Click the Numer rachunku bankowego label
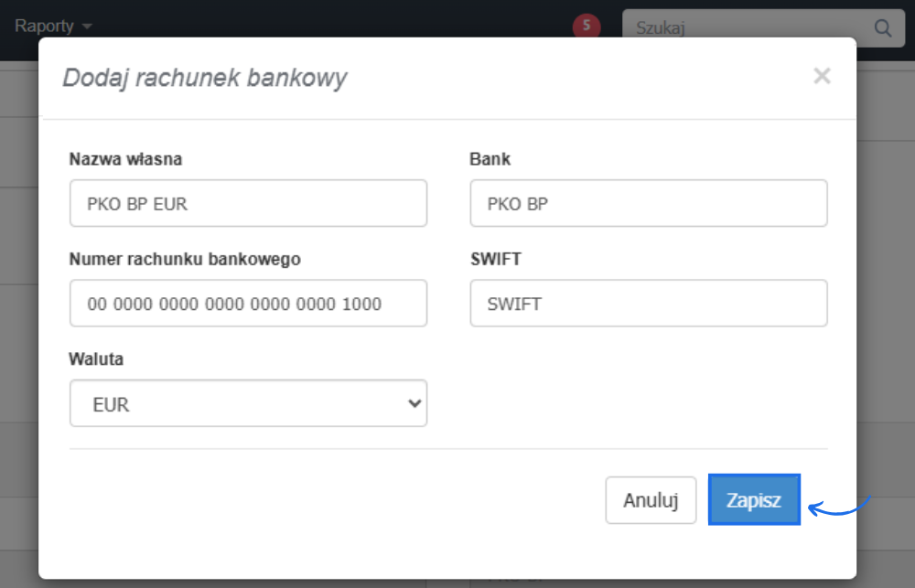 pyautogui.click(x=185, y=259)
